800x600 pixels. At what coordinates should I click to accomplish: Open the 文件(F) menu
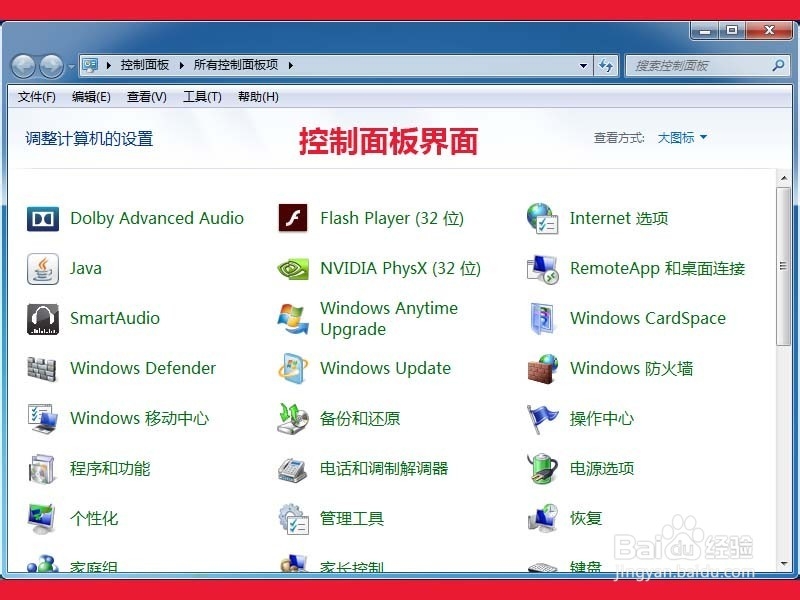click(x=36, y=96)
